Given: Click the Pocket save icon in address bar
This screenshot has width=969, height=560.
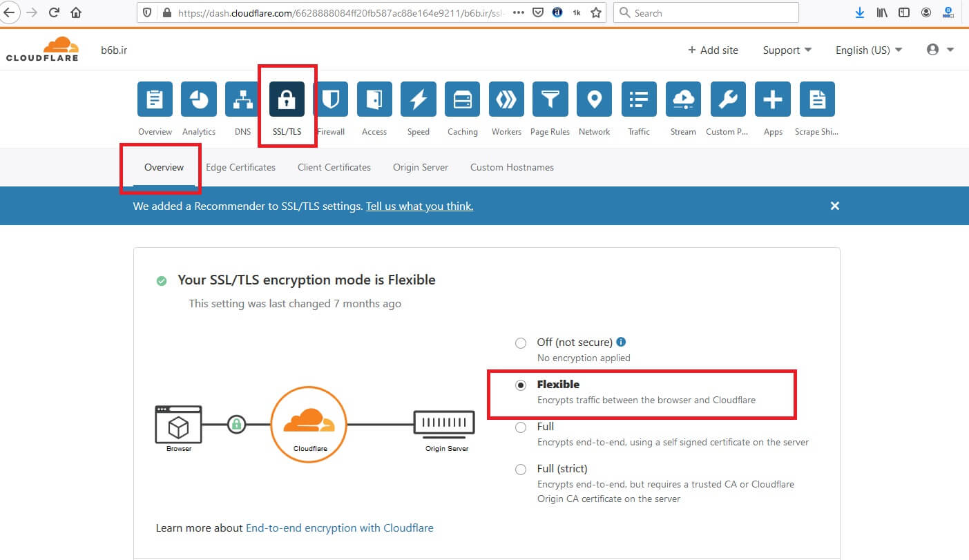Looking at the screenshot, I should click(x=538, y=12).
